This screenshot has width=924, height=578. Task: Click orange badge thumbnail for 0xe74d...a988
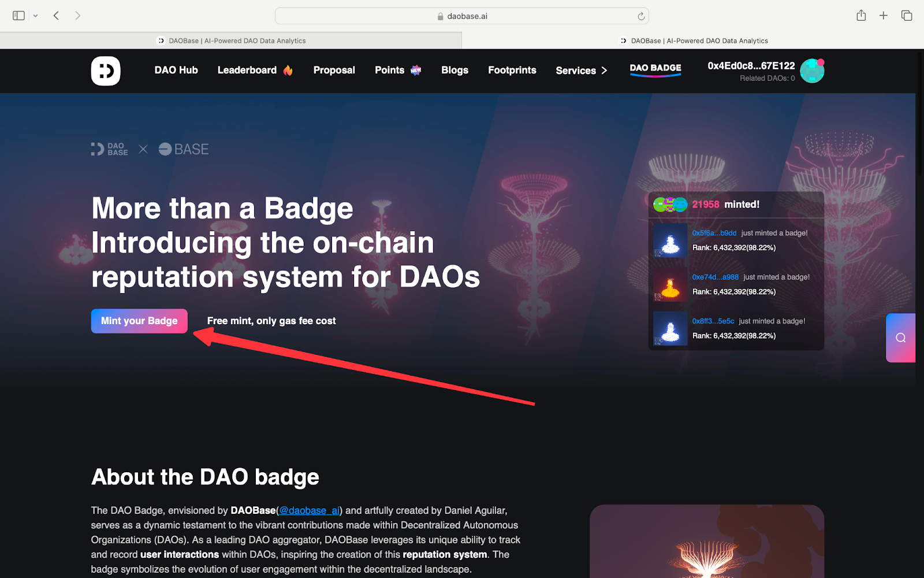click(670, 284)
